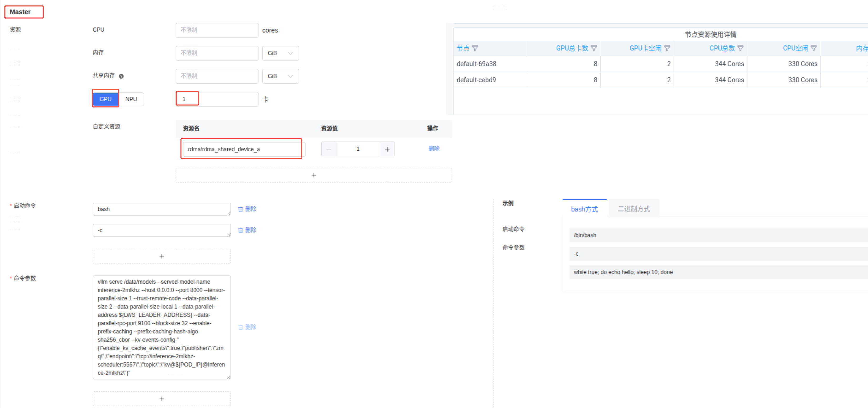
Task: Switch to NPU resource type
Action: (131, 99)
